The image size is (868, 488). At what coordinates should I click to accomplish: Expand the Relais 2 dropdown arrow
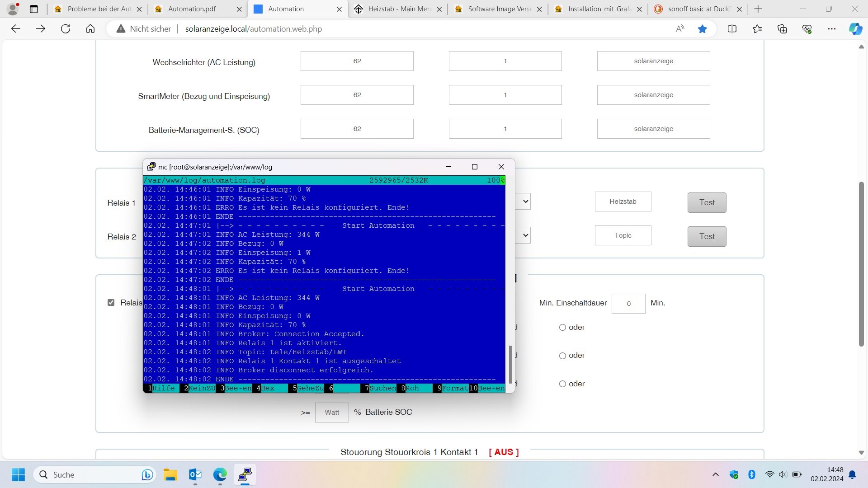[x=525, y=235]
